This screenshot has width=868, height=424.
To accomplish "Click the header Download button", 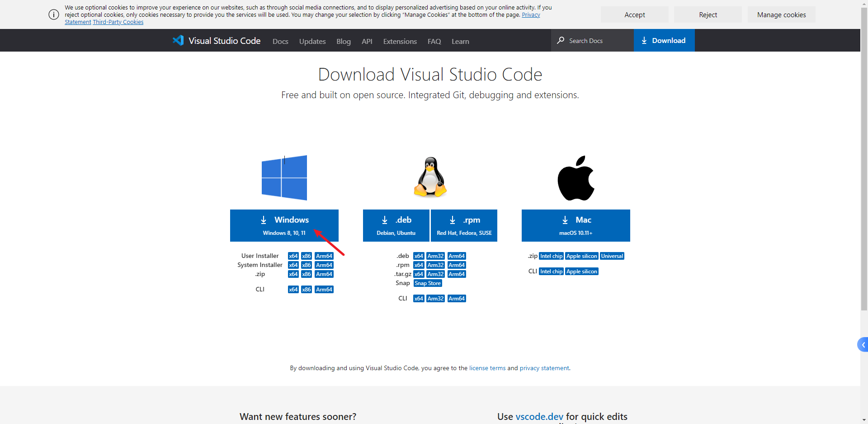I will (x=664, y=40).
